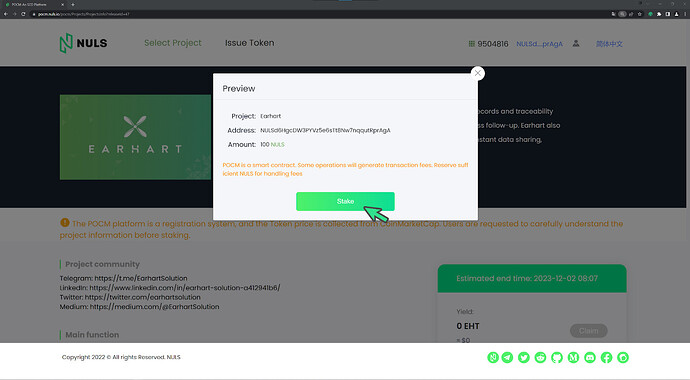This screenshot has height=380, width=690.
Task: Click the Earhart project banner image
Action: [135, 137]
